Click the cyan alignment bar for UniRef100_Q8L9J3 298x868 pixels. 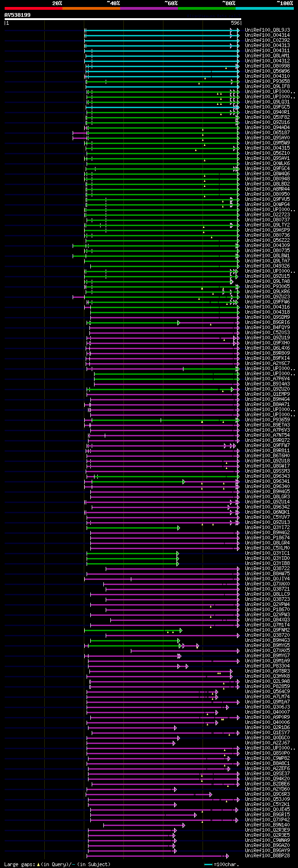click(x=162, y=30)
